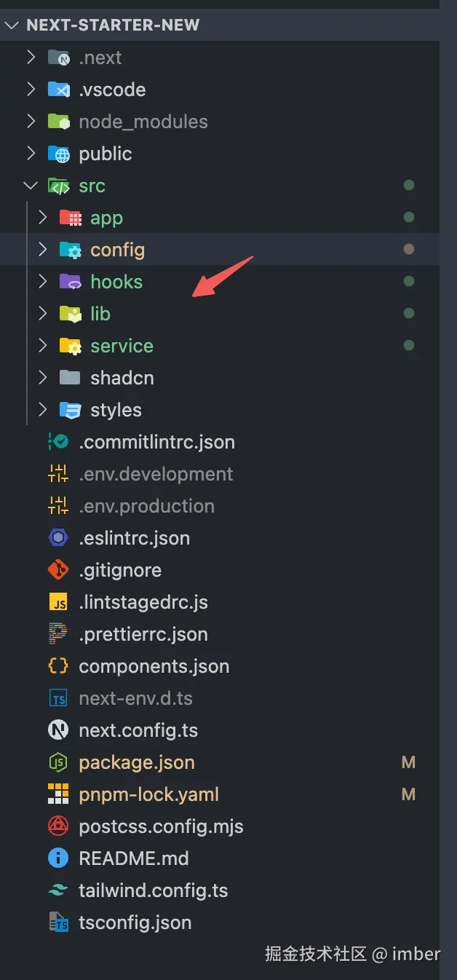Screen dimensions: 457x980
Task: Click the Next.js icon beside next.config.ts
Action: click(x=58, y=730)
